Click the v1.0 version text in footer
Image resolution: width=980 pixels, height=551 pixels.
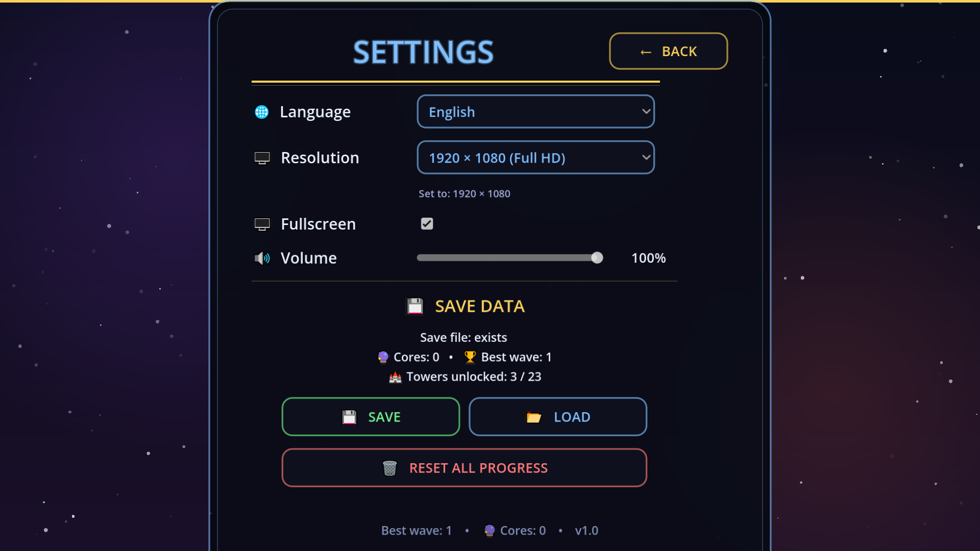point(586,531)
